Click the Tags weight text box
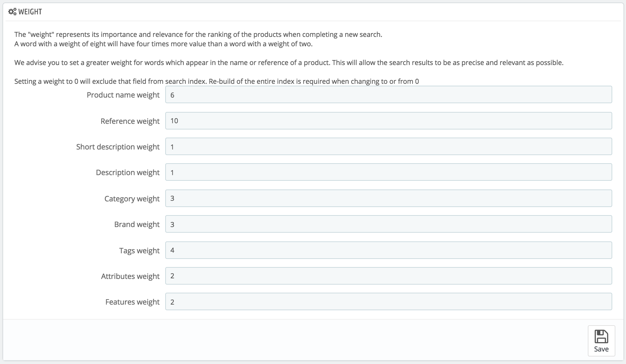 [x=388, y=250]
